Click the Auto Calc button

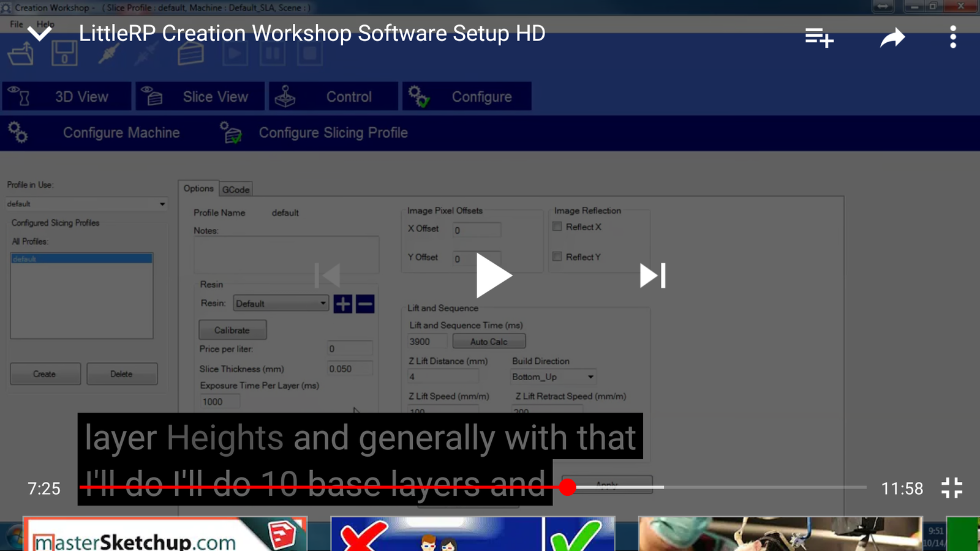pos(489,342)
